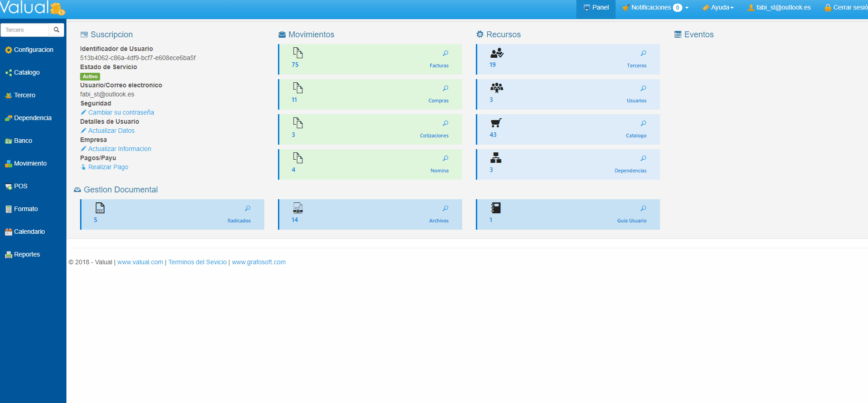Focus the Tercero search input field

click(25, 30)
